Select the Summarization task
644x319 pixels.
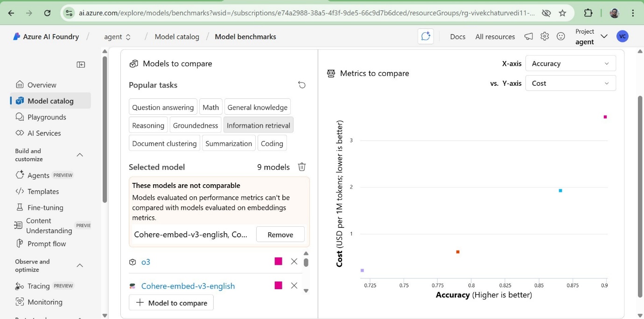point(229,143)
